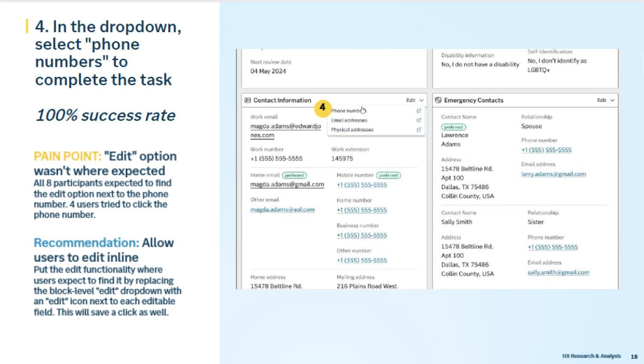Click Lawrence Adams' spouse phone number link
644x364 pixels.
click(546, 150)
